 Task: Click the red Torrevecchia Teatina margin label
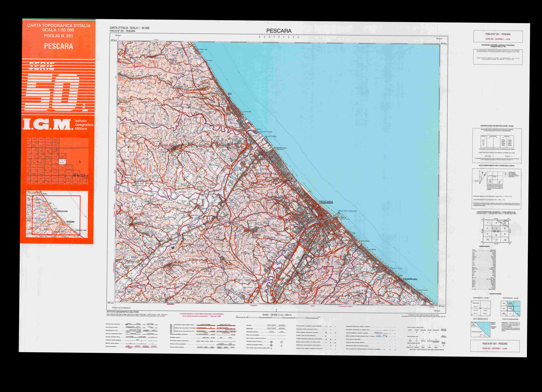pyautogui.click(x=345, y=306)
